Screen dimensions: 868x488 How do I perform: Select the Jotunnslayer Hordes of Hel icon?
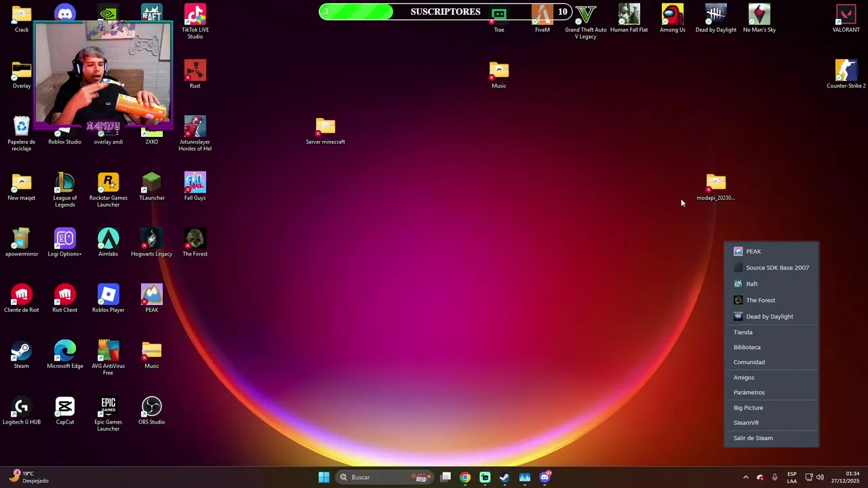(x=195, y=134)
